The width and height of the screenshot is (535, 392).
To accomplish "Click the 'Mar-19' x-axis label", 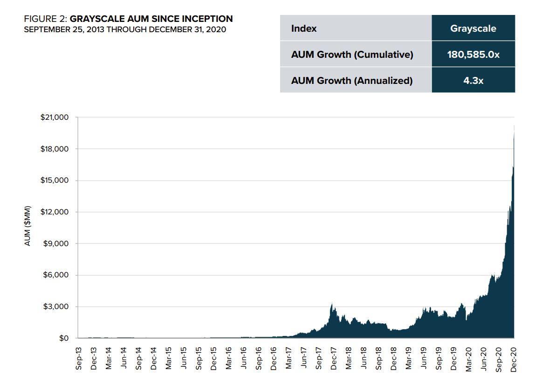I will coord(409,358).
